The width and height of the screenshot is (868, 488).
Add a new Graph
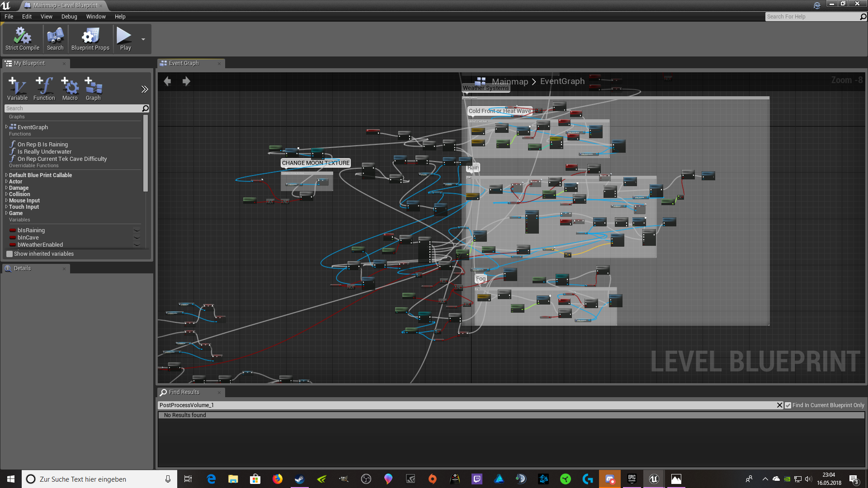pos(93,88)
